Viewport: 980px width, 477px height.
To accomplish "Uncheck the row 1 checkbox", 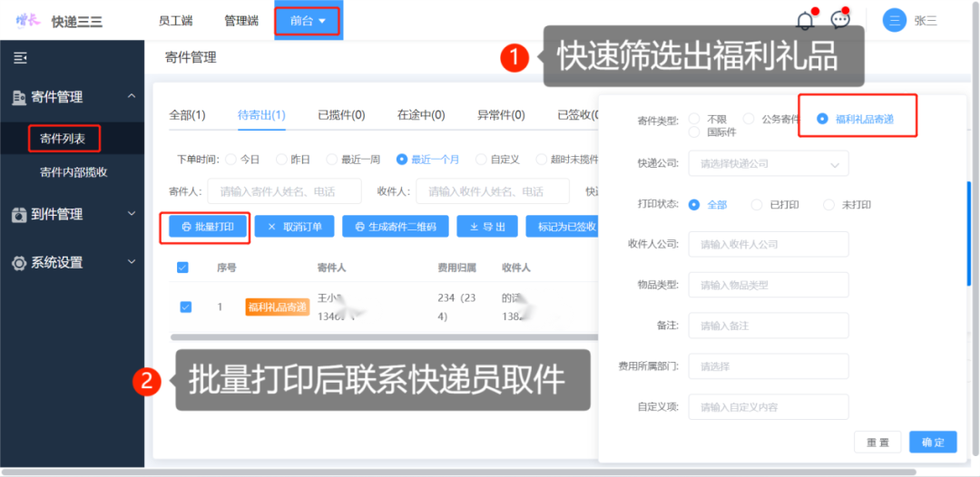I will (186, 307).
